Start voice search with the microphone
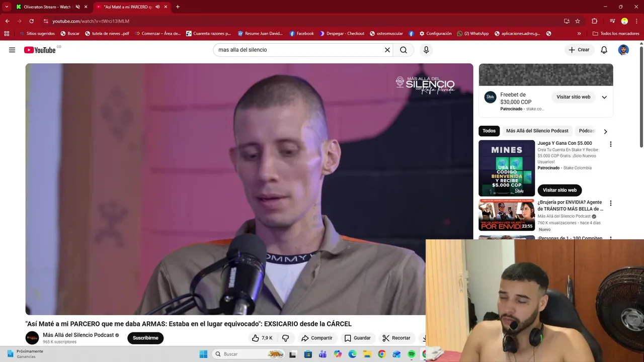Image resolution: width=644 pixels, height=362 pixels. (426, 50)
